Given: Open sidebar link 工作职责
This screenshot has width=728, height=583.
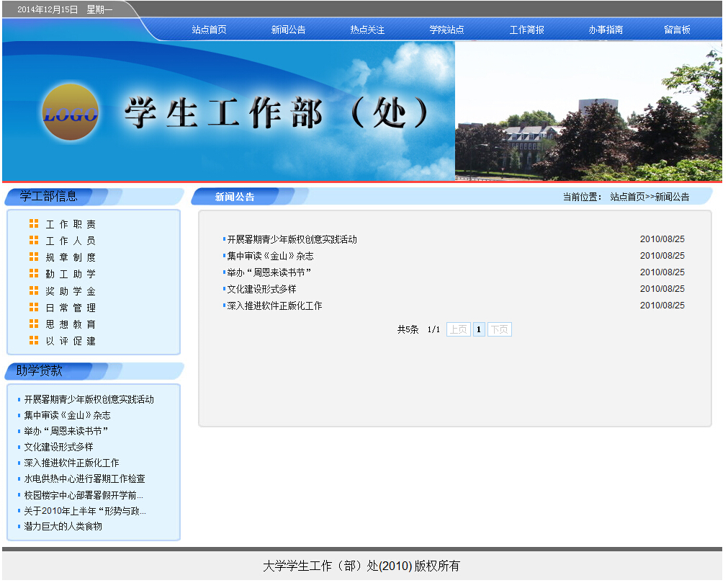Looking at the screenshot, I should (71, 224).
